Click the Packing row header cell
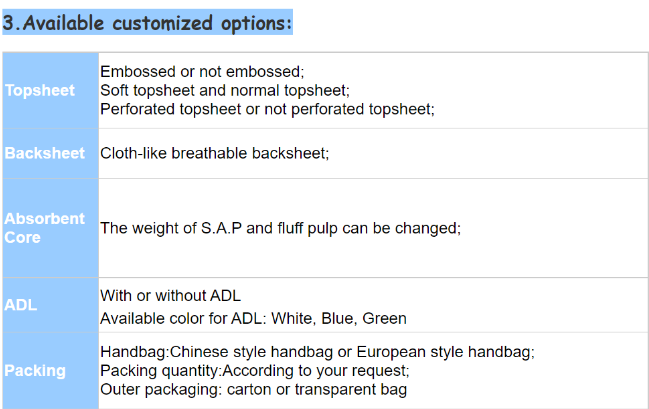Image resolution: width=649 pixels, height=409 pixels. [x=50, y=371]
